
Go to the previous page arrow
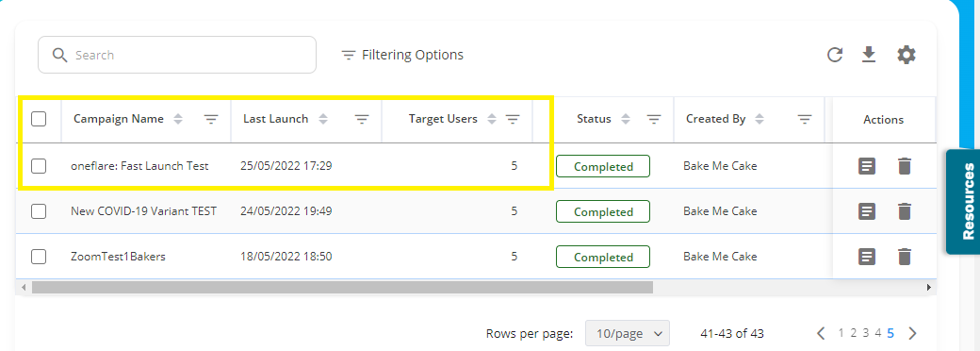tap(822, 333)
